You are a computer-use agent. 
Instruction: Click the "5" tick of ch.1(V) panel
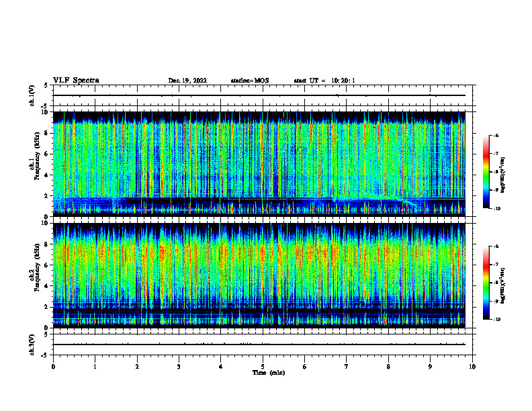pyautogui.click(x=46, y=86)
